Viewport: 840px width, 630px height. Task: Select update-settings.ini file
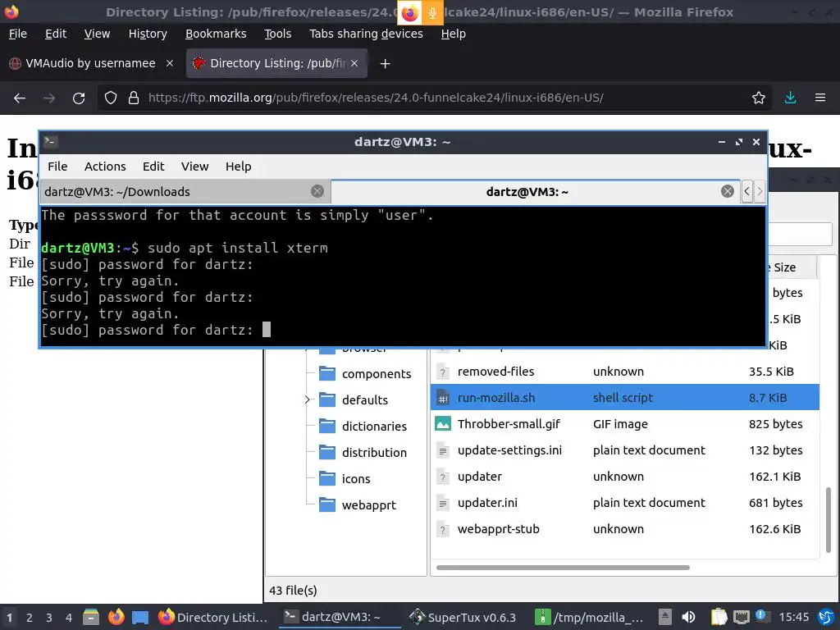coord(624,450)
